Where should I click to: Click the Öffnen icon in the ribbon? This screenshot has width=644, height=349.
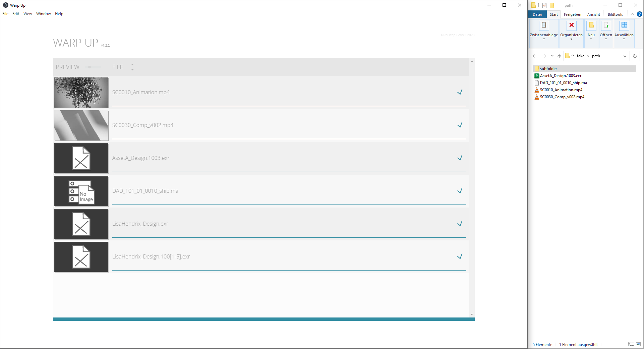[606, 25]
